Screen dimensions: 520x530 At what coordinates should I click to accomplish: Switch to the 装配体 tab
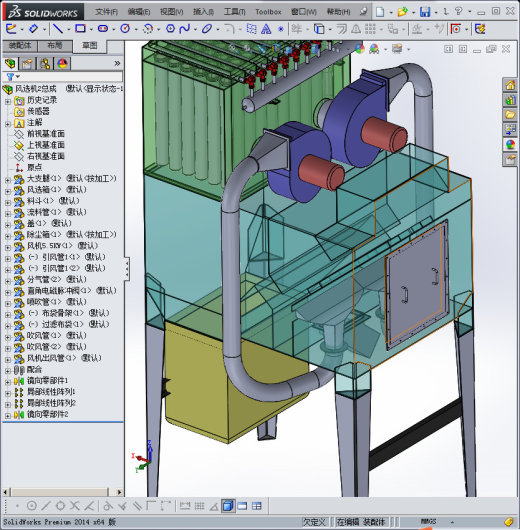pos(20,46)
